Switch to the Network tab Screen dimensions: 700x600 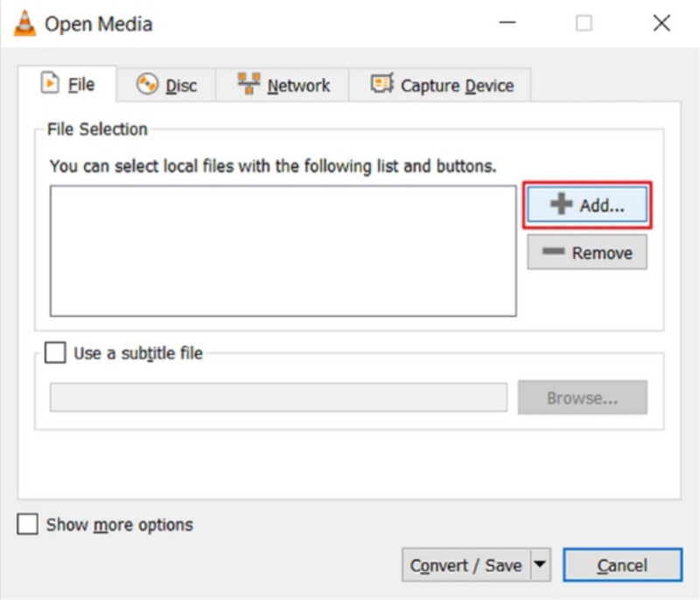[286, 86]
